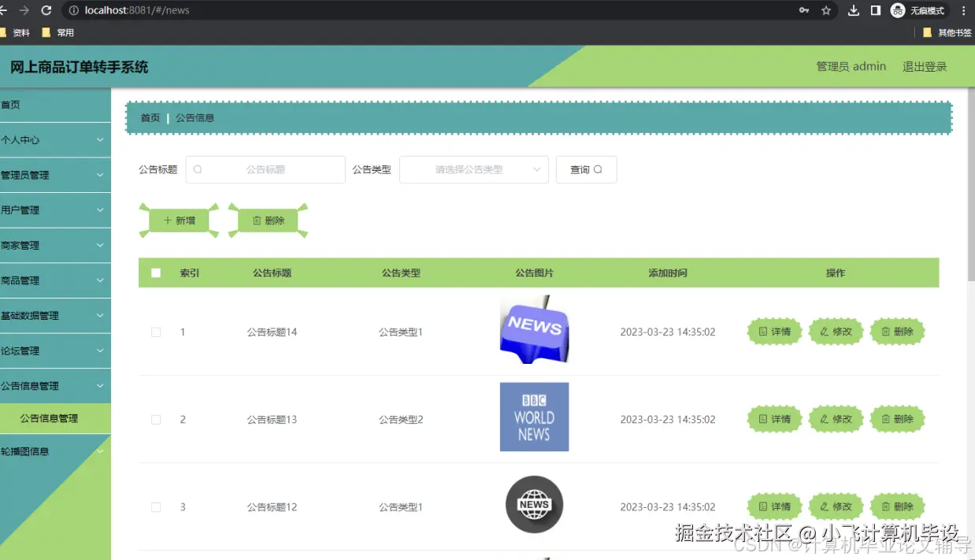Click 删除 for 公告标题12 row
This screenshot has height=560, width=975.
tap(897, 506)
